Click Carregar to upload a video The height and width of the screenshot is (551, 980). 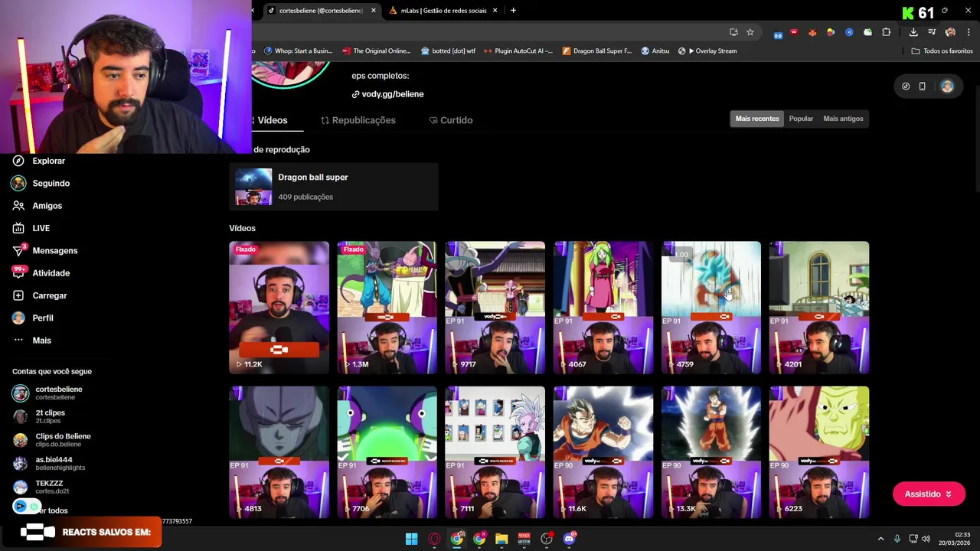(40, 295)
